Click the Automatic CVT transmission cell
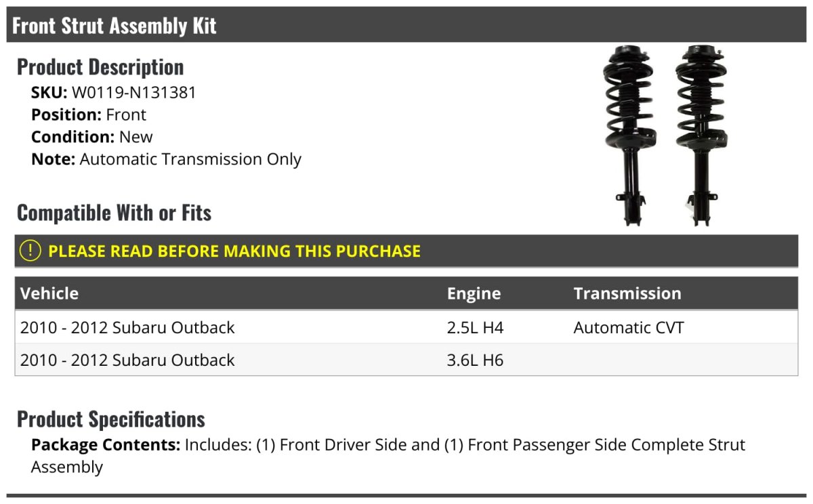Screen dimensions: 813x504 pos(628,328)
